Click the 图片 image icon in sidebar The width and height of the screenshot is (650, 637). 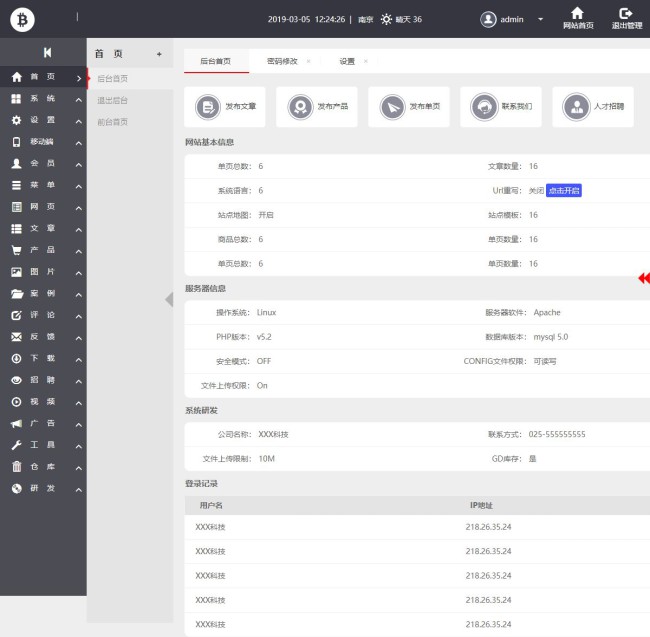click(16, 272)
